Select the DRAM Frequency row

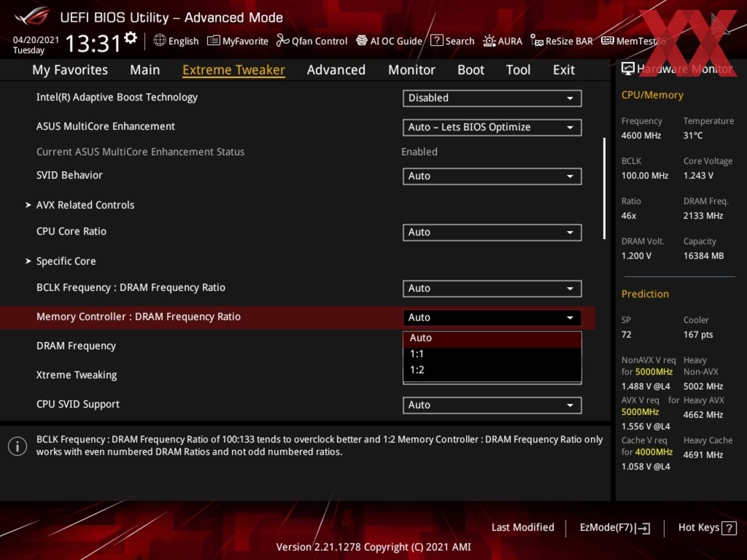tap(297, 346)
